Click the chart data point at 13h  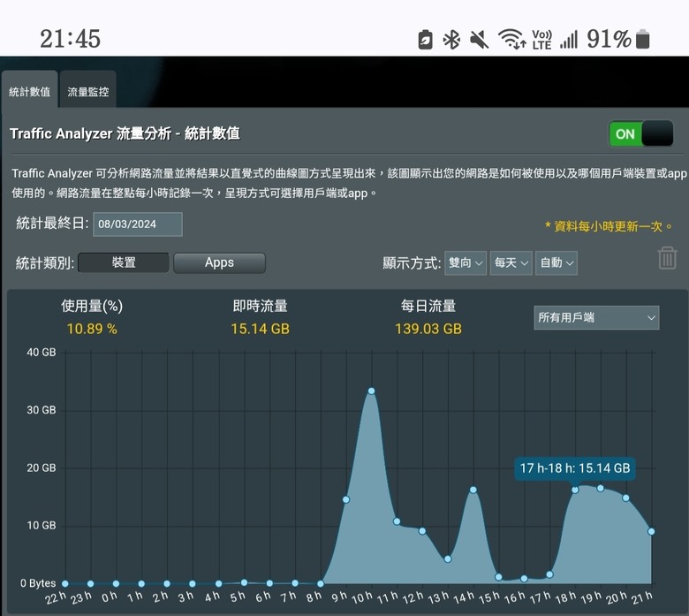[x=448, y=559]
